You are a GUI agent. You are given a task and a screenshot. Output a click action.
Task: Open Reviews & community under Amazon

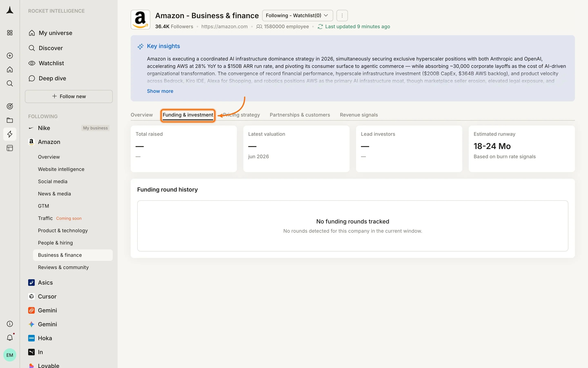coord(63,267)
